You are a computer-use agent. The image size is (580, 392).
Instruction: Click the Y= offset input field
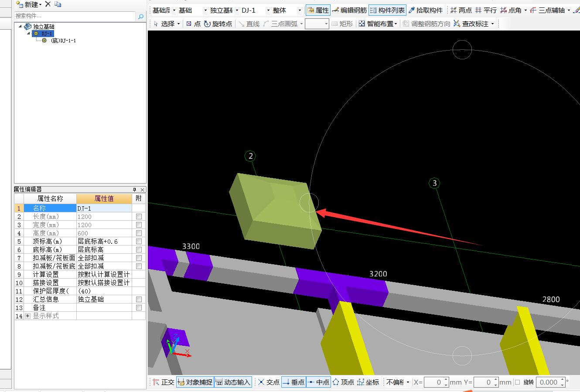click(x=486, y=382)
